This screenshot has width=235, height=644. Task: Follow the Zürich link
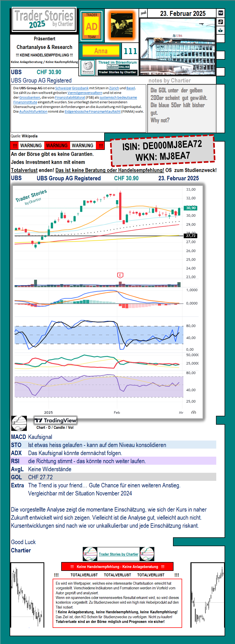point(114,88)
